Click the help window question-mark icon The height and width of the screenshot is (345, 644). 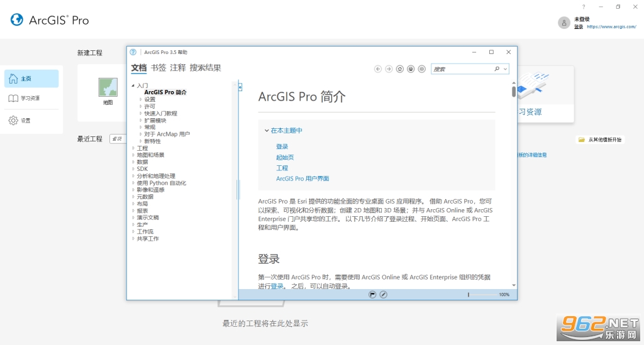pos(133,52)
